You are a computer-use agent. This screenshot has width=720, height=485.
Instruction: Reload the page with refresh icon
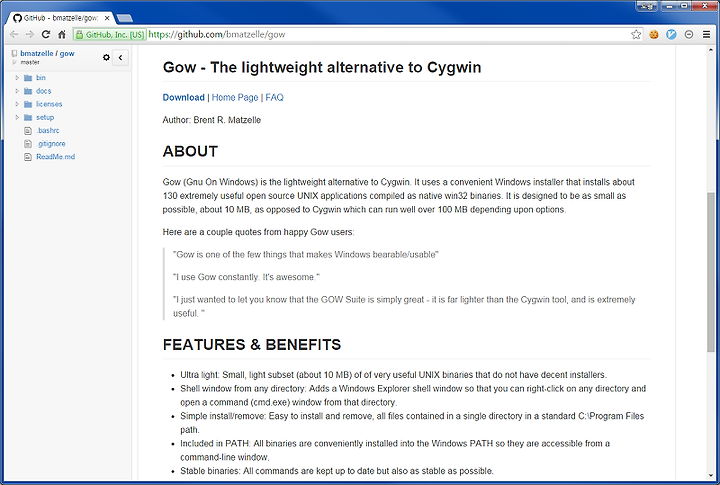[x=46, y=34]
